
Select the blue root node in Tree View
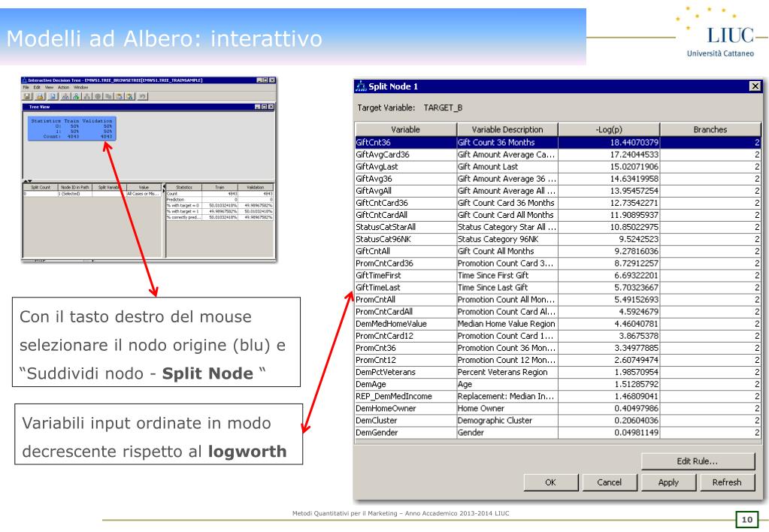click(71, 128)
